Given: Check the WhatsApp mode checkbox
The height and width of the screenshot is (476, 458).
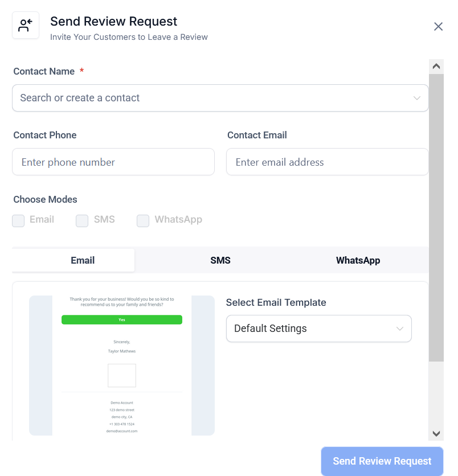Looking at the screenshot, I should click(x=143, y=220).
